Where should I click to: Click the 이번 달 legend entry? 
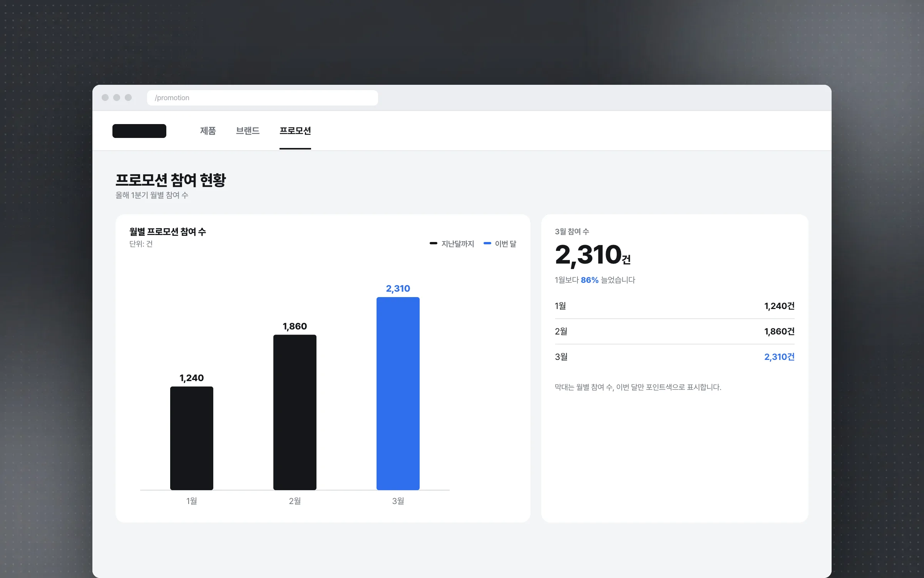pos(500,244)
